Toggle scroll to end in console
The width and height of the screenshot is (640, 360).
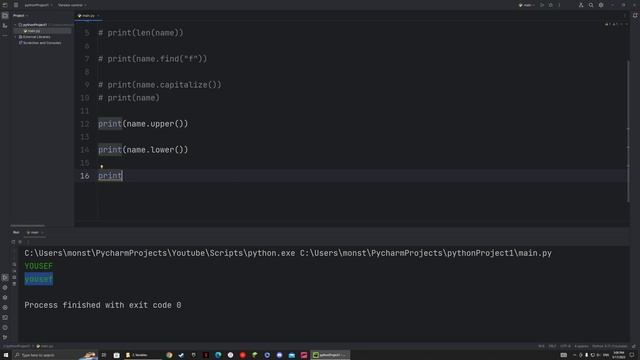[x=14, y=271]
